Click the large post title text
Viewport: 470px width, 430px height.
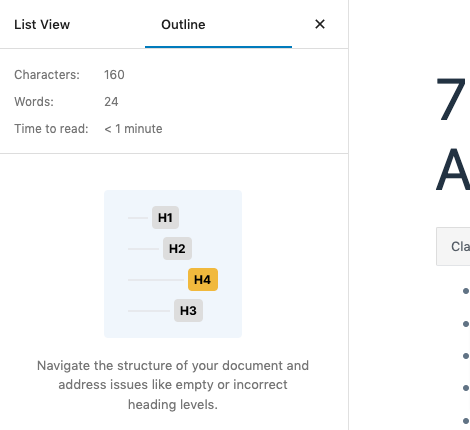(452, 133)
